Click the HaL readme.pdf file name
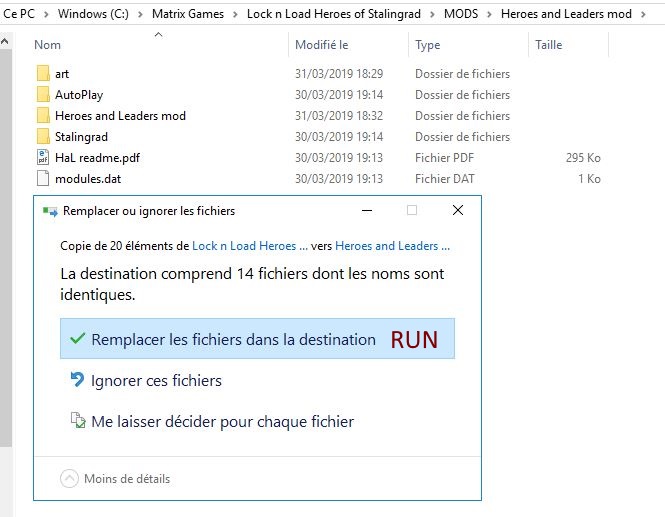Image resolution: width=665 pixels, height=517 pixels. tap(98, 158)
